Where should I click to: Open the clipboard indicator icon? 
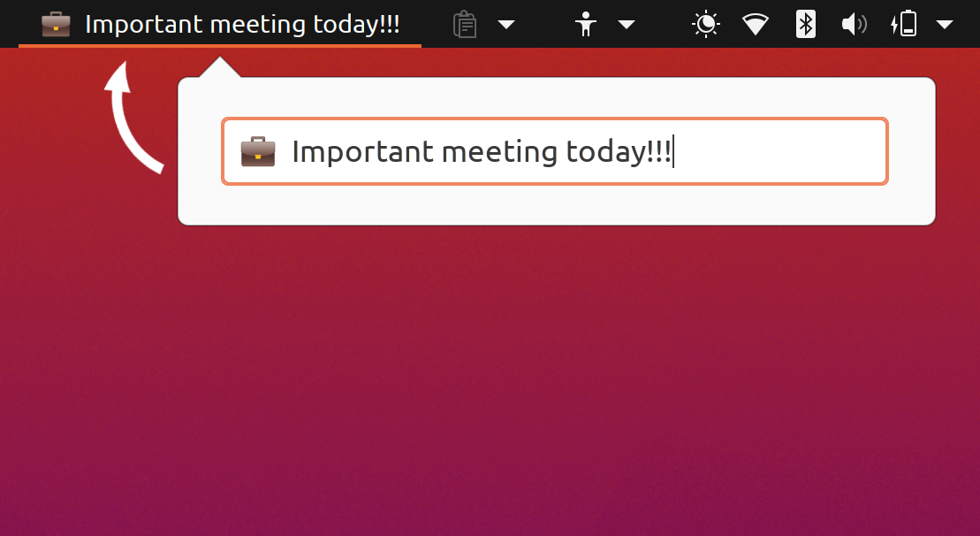[x=465, y=25]
